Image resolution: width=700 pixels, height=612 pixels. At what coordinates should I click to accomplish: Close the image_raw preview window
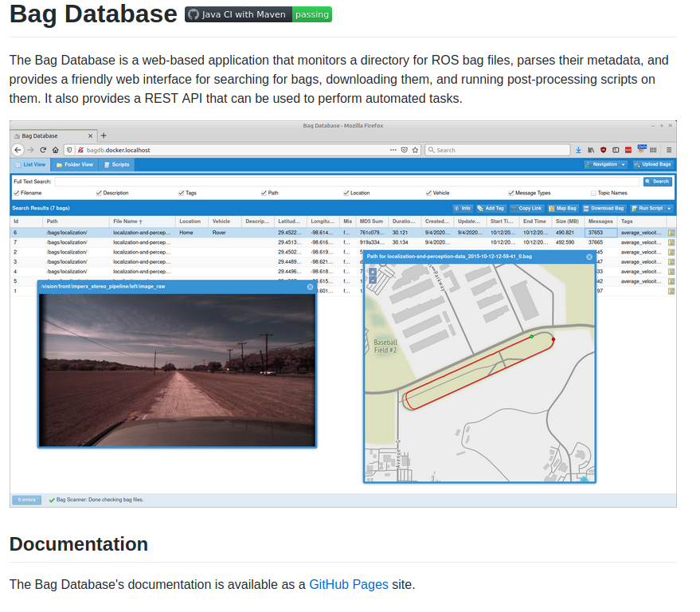pos(311,287)
